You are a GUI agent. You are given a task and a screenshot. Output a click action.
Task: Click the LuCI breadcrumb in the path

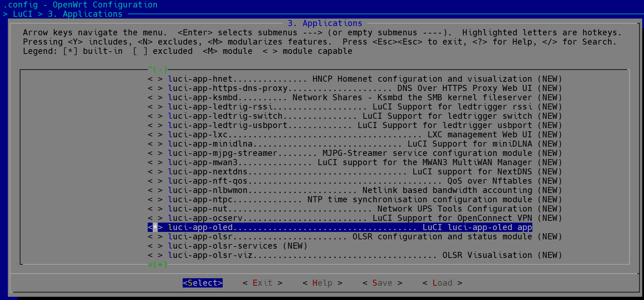click(22, 14)
